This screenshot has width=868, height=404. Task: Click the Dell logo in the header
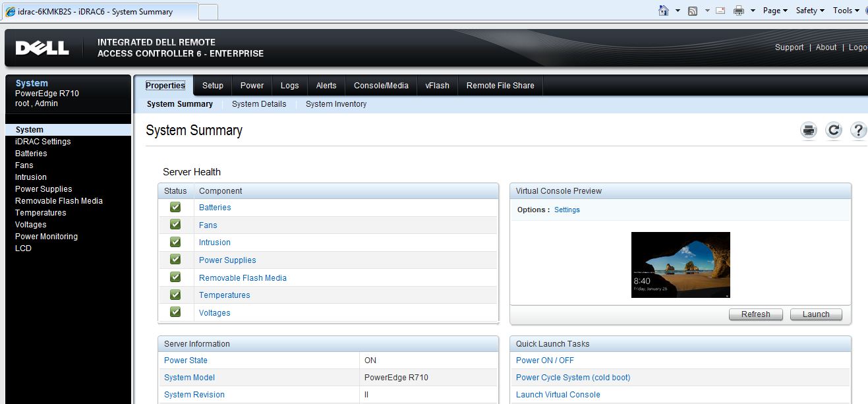(x=42, y=47)
